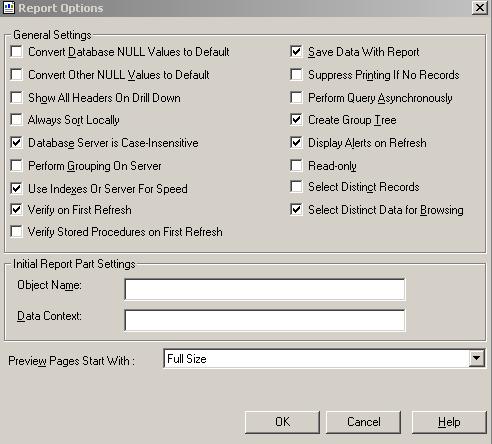This screenshot has height=444, width=492.
Task: Click the Object Name text field
Action: click(x=265, y=289)
